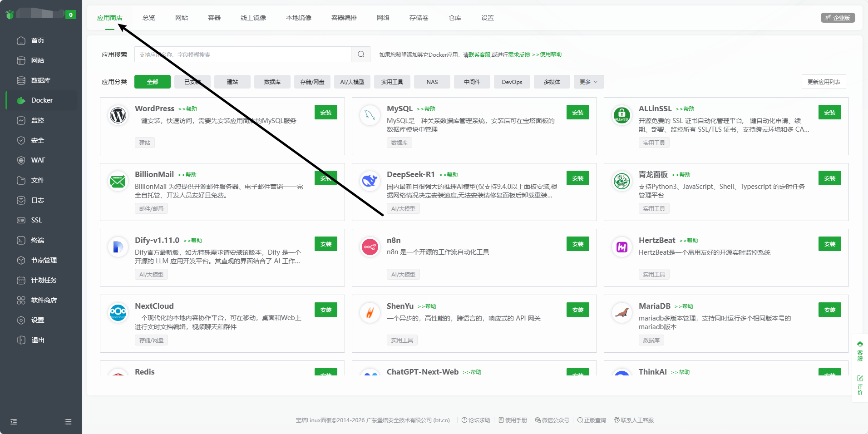The height and width of the screenshot is (434, 868).
Task: Click the n8n app logo
Action: (x=370, y=247)
